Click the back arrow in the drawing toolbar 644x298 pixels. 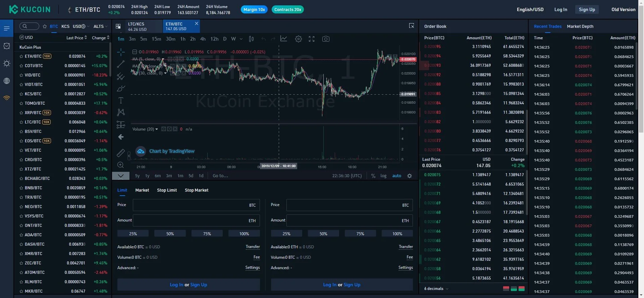(121, 137)
